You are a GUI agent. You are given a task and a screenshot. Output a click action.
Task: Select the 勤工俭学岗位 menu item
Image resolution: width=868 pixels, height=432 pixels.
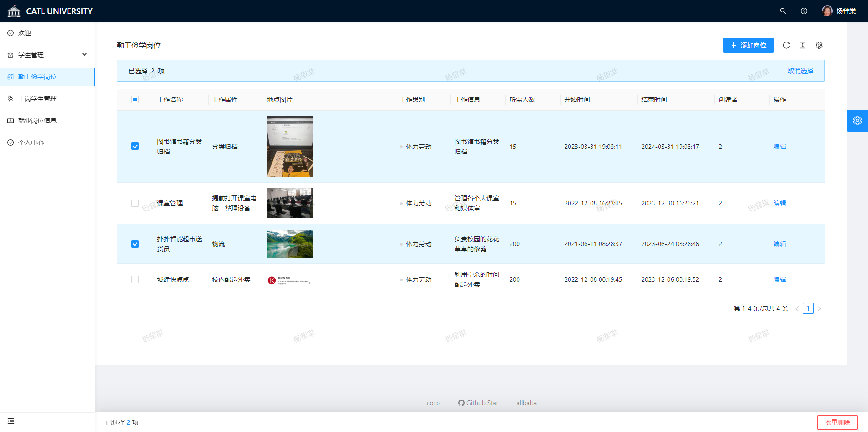47,77
